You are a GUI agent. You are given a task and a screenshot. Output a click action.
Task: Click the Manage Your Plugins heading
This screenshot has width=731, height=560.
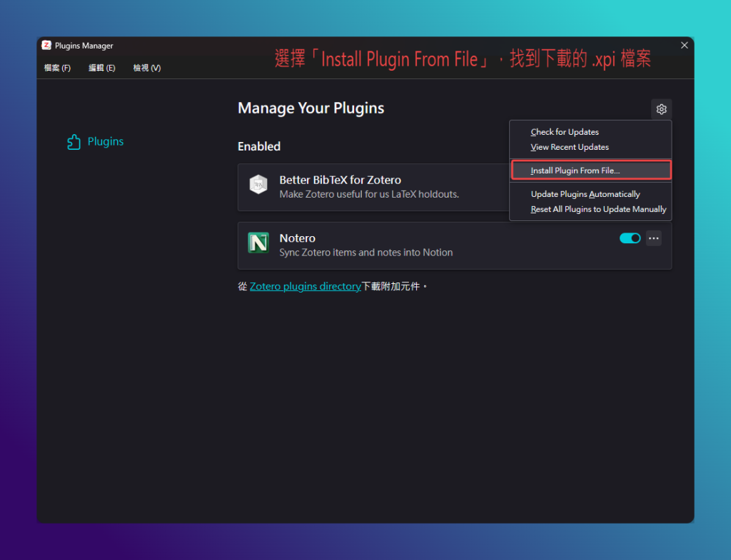[x=311, y=108]
